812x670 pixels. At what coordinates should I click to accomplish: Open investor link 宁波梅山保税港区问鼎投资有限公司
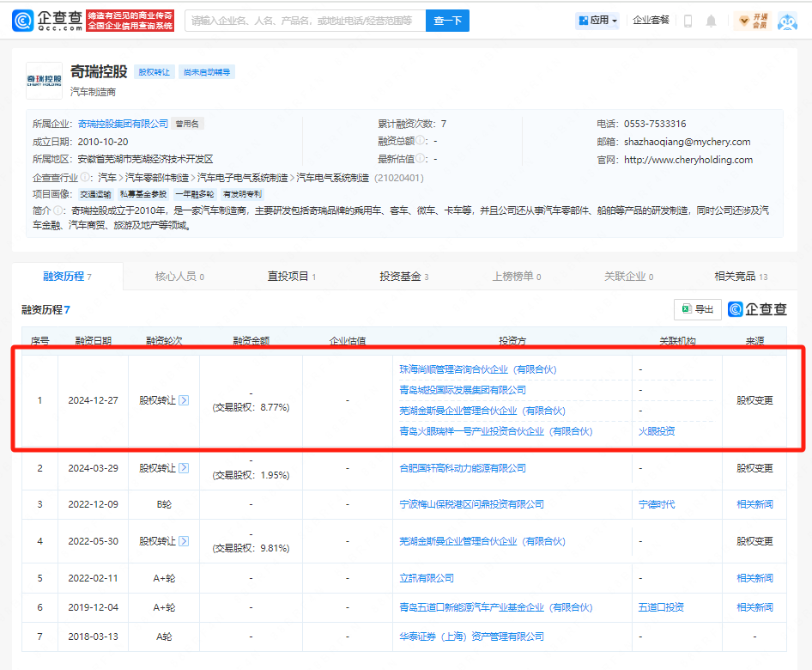pos(471,504)
